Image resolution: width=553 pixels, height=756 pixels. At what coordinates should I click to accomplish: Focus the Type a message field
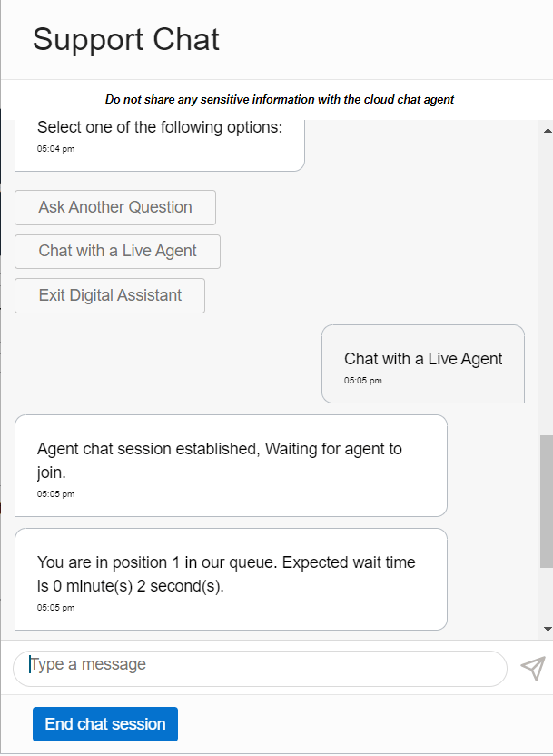click(x=259, y=668)
